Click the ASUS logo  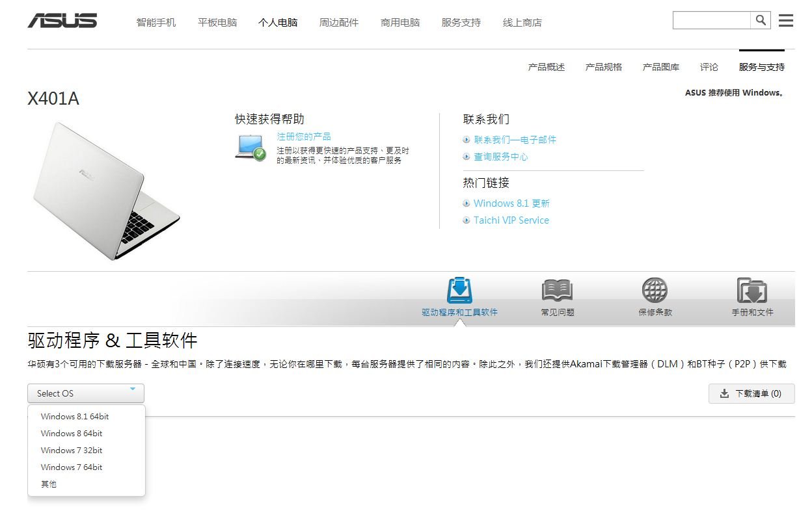(62, 20)
